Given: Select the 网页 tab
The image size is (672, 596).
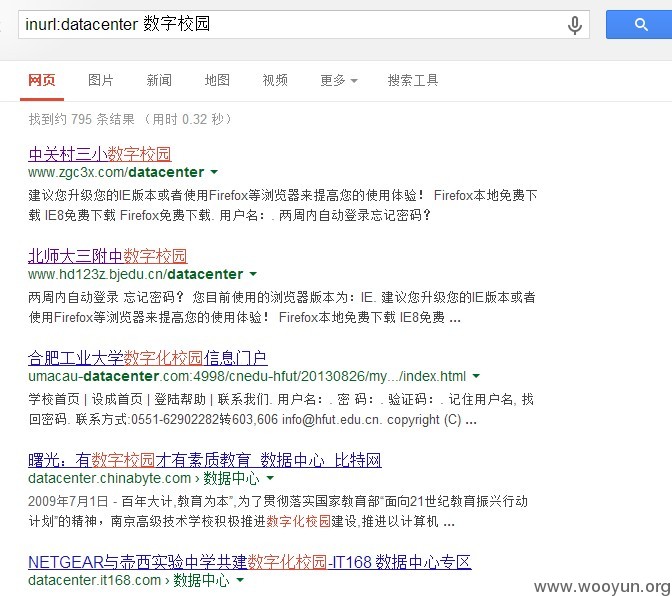Looking at the screenshot, I should 42,80.
